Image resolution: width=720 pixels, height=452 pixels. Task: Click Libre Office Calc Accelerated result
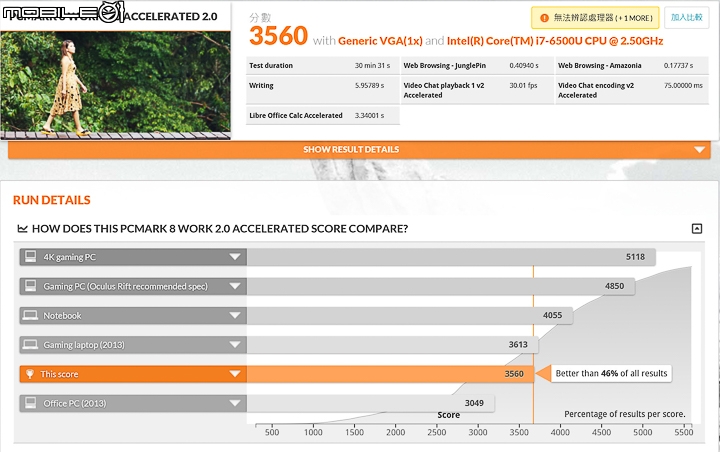pyautogui.click(x=323, y=115)
